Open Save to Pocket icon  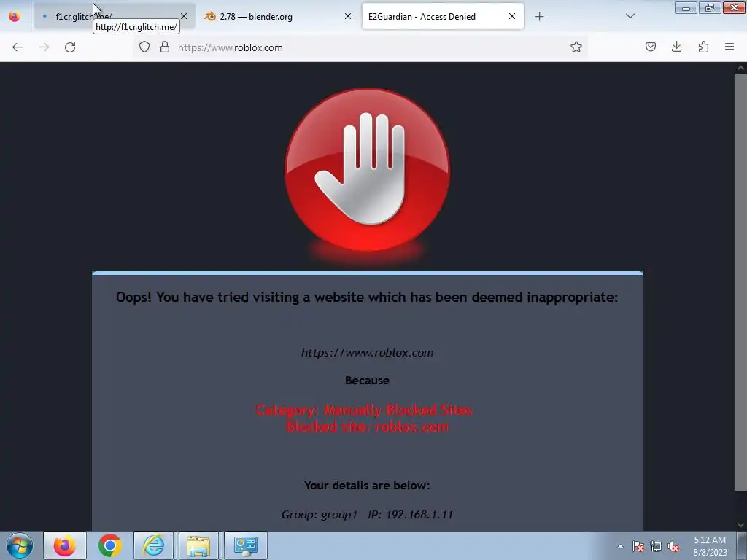[x=650, y=47]
